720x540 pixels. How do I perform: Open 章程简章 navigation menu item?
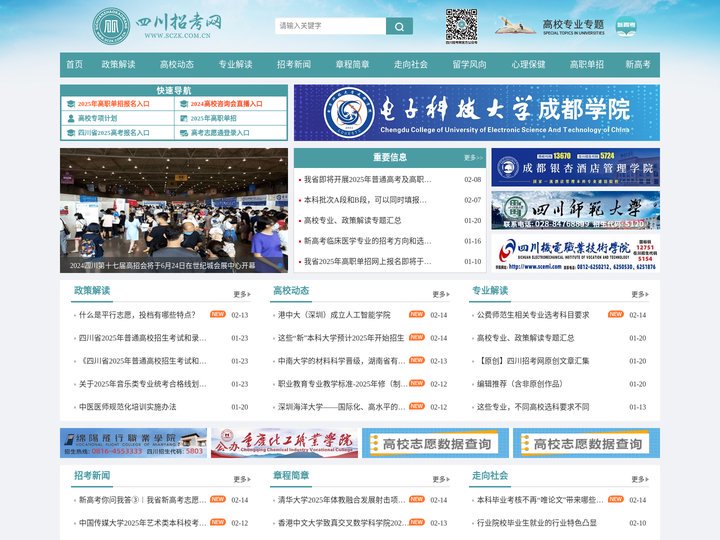click(352, 64)
